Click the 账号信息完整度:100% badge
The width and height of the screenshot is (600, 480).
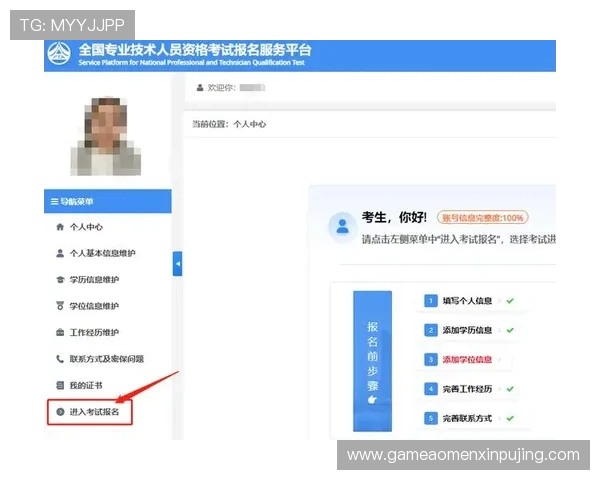tap(483, 218)
